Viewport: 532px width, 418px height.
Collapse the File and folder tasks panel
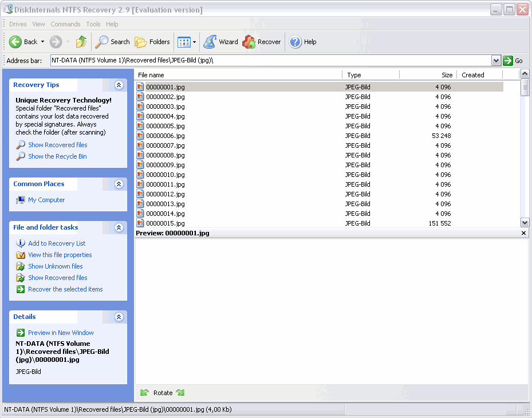[x=119, y=227]
